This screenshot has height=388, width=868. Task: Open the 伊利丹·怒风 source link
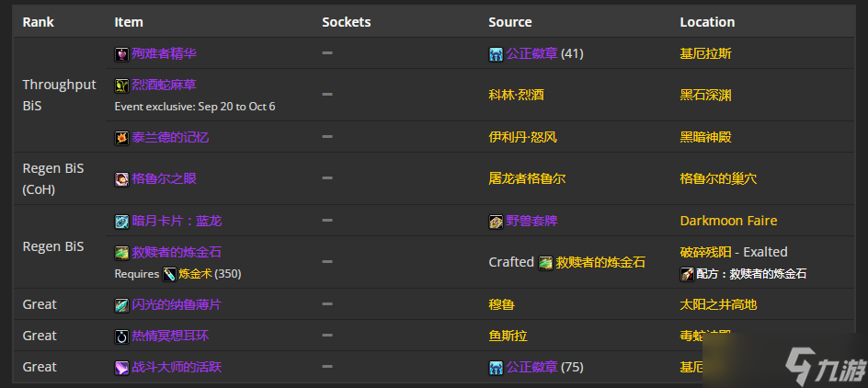(522, 137)
